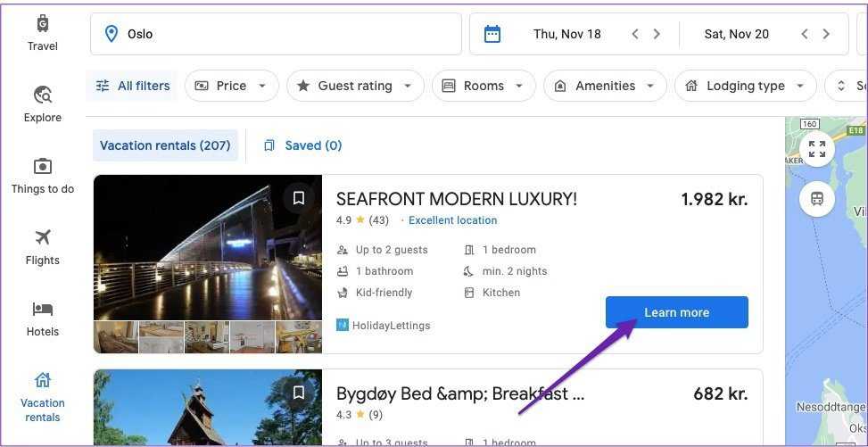Open Things to do

(42, 175)
